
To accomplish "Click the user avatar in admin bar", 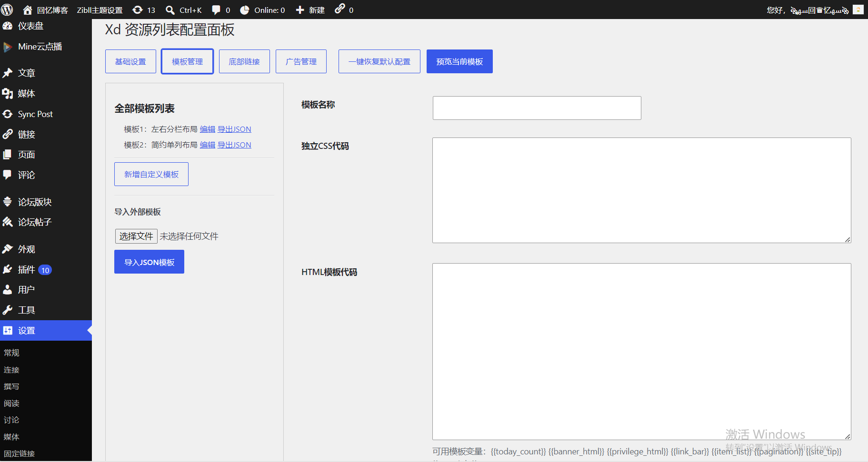I will pos(858,10).
